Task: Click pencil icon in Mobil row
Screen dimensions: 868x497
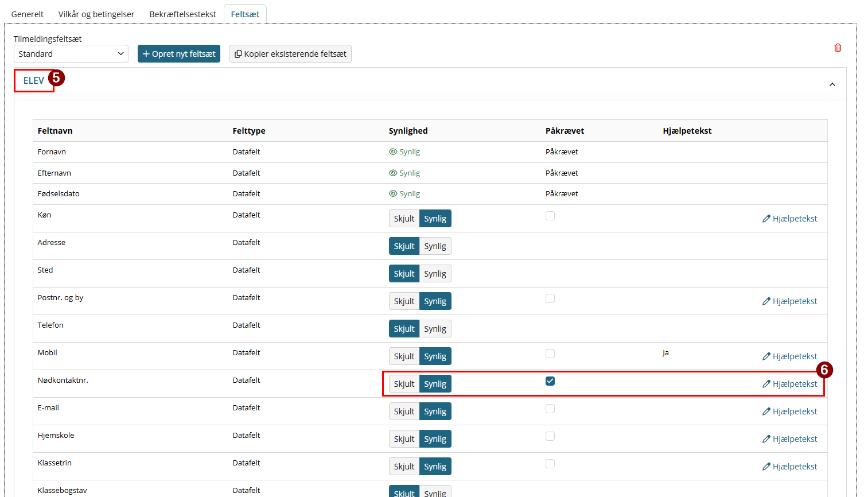Action: [766, 356]
